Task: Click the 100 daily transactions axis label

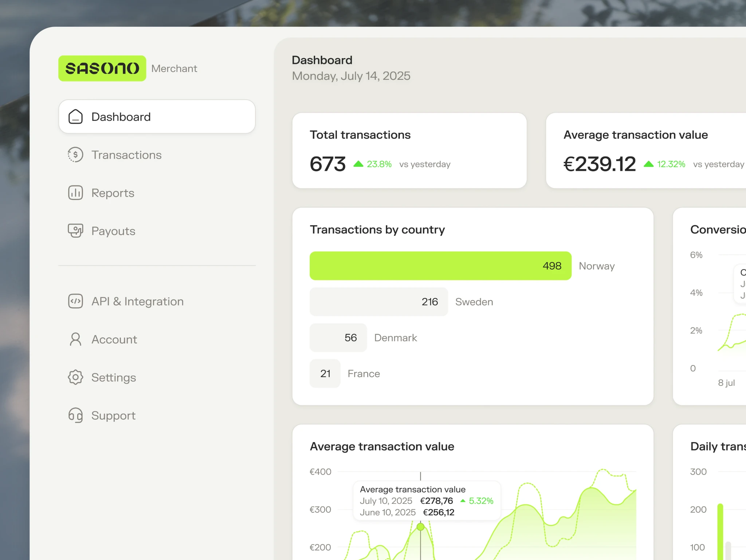Action: pyautogui.click(x=698, y=547)
